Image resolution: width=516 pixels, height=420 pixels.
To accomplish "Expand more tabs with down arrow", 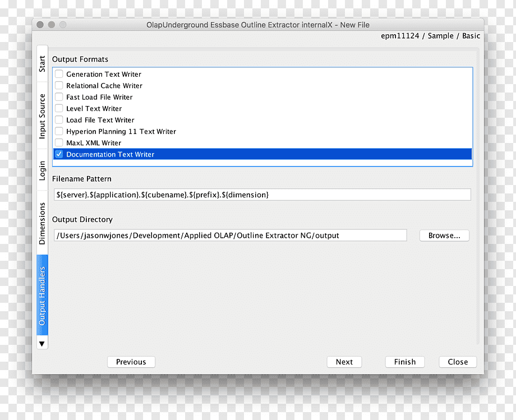I will pyautogui.click(x=42, y=344).
